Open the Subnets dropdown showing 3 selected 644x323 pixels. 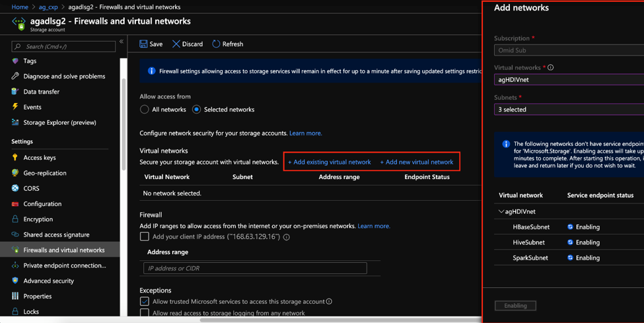[569, 109]
